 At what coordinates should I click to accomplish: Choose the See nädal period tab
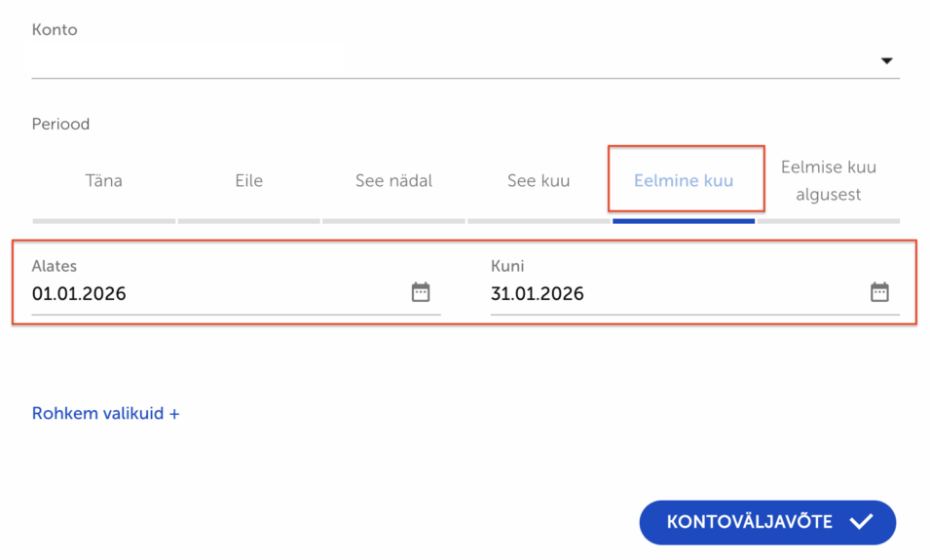click(393, 181)
